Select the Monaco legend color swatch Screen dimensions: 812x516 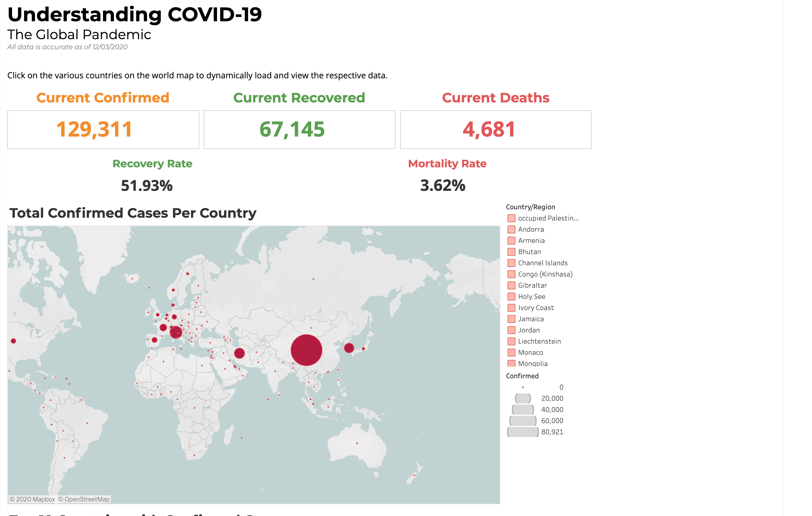coord(511,352)
